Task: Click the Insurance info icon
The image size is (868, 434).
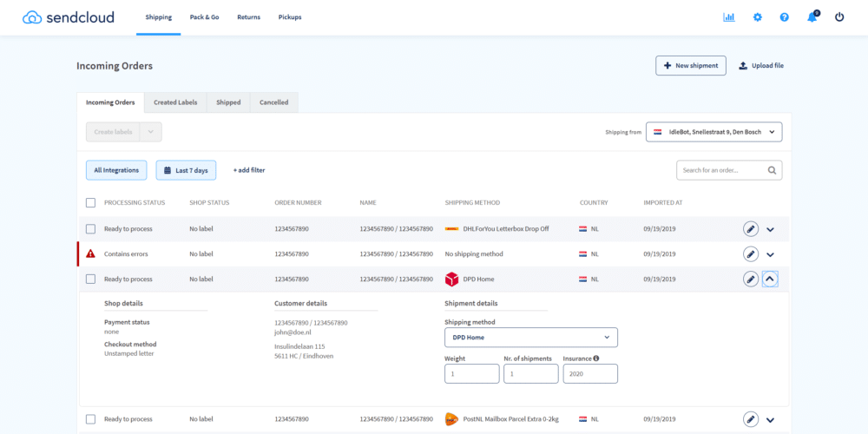Action: pyautogui.click(x=596, y=358)
